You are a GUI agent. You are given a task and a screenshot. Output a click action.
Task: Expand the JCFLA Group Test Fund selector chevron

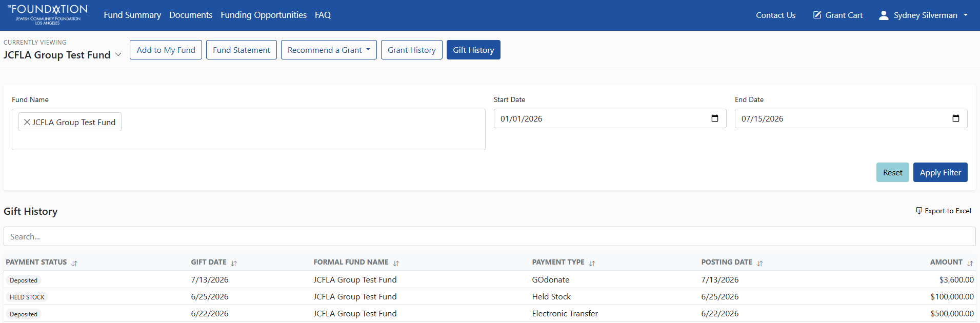click(x=118, y=54)
